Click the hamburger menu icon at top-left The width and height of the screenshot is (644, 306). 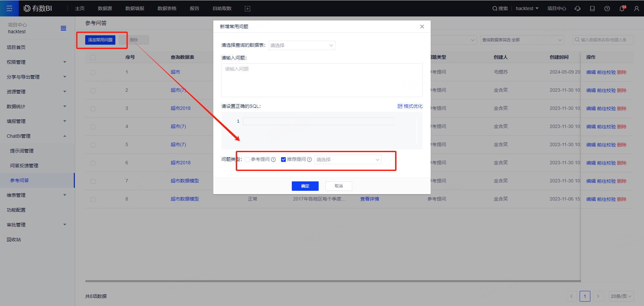click(9, 8)
